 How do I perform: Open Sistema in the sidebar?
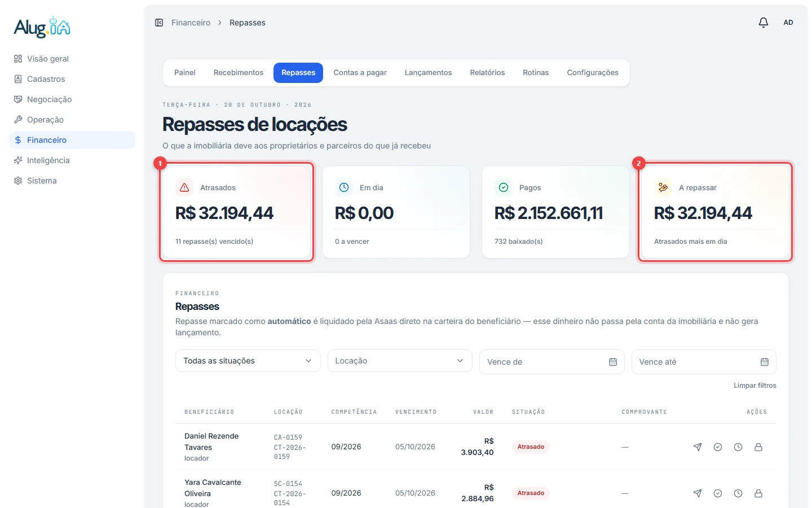pyautogui.click(x=72, y=181)
